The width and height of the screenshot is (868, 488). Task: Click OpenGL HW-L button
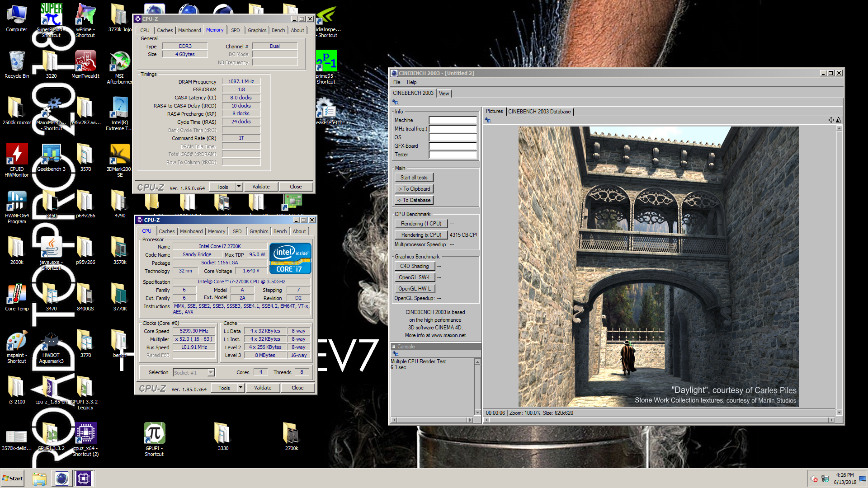[415, 289]
